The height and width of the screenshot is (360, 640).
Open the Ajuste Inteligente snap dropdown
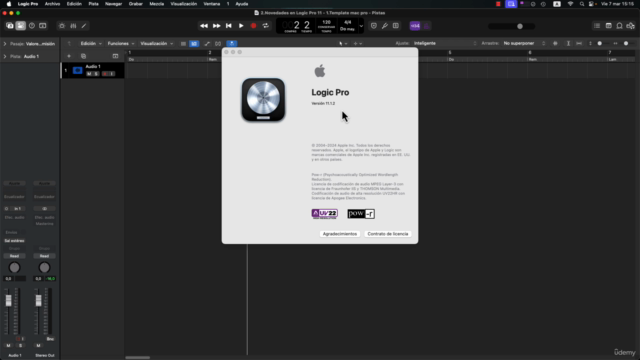[445, 43]
